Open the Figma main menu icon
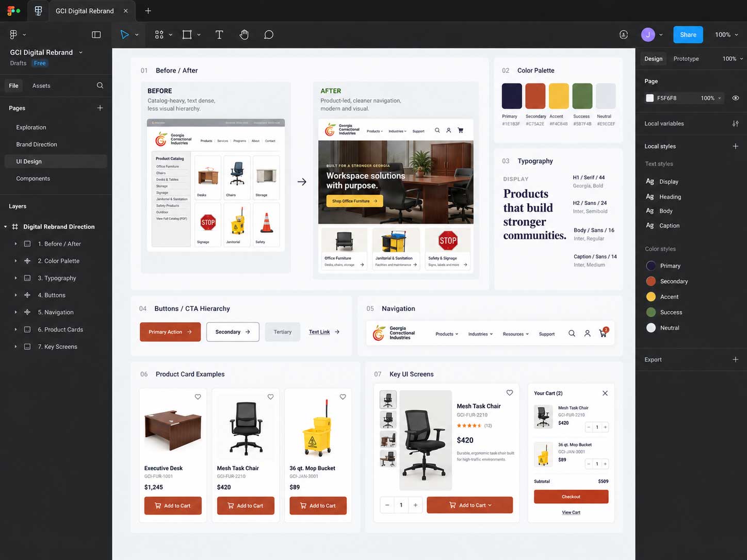The image size is (747, 560). (x=14, y=35)
